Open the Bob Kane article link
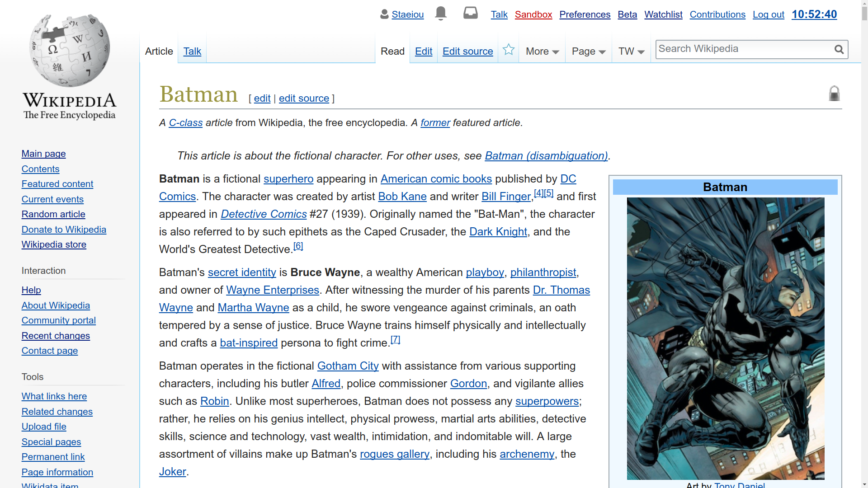The image size is (868, 488). pyautogui.click(x=402, y=196)
